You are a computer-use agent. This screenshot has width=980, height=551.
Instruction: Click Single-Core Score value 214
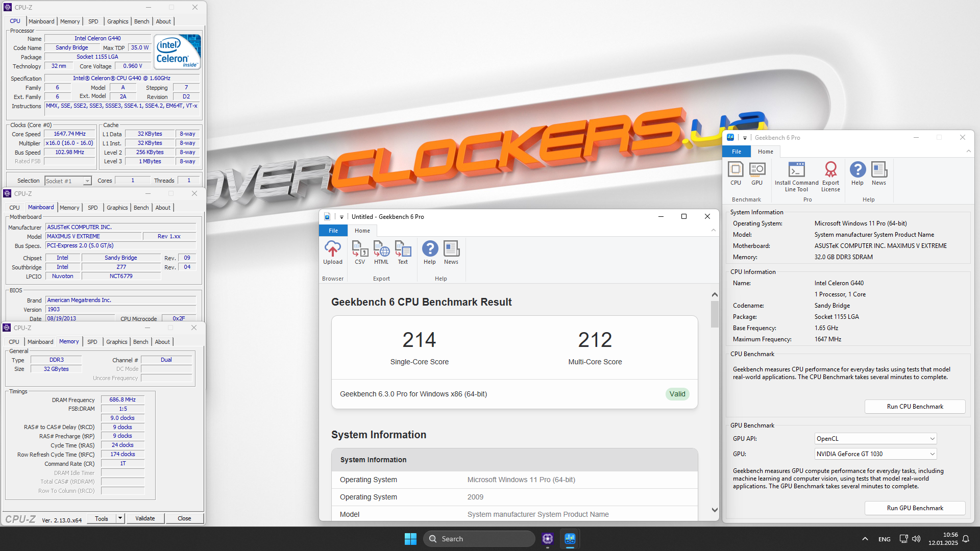[x=419, y=340]
